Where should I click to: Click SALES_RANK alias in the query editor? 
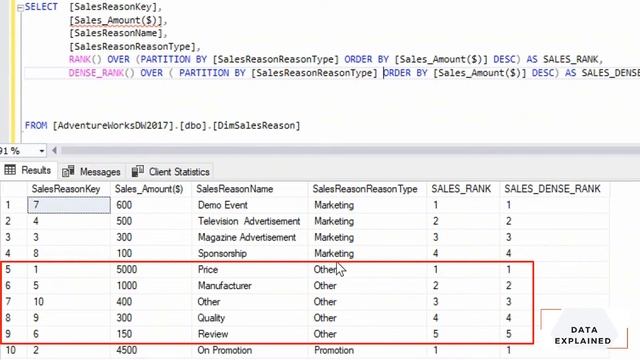click(570, 60)
